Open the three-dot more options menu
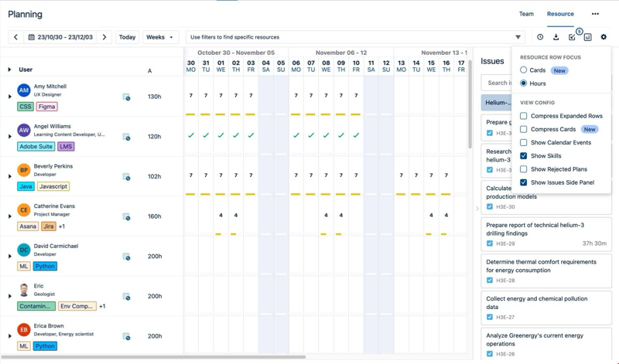619x364 pixels. click(595, 14)
